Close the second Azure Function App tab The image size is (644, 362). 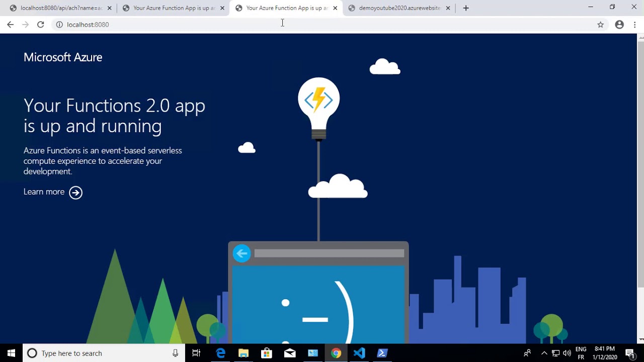coord(222,8)
